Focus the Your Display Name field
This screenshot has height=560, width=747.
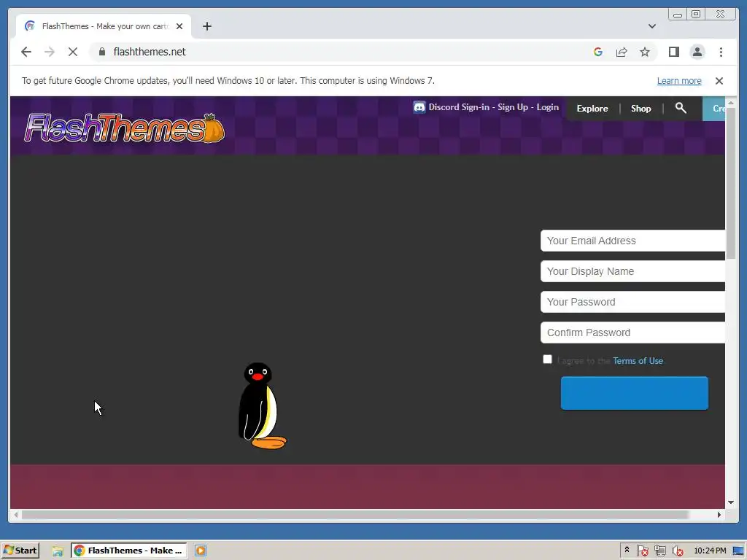point(632,271)
